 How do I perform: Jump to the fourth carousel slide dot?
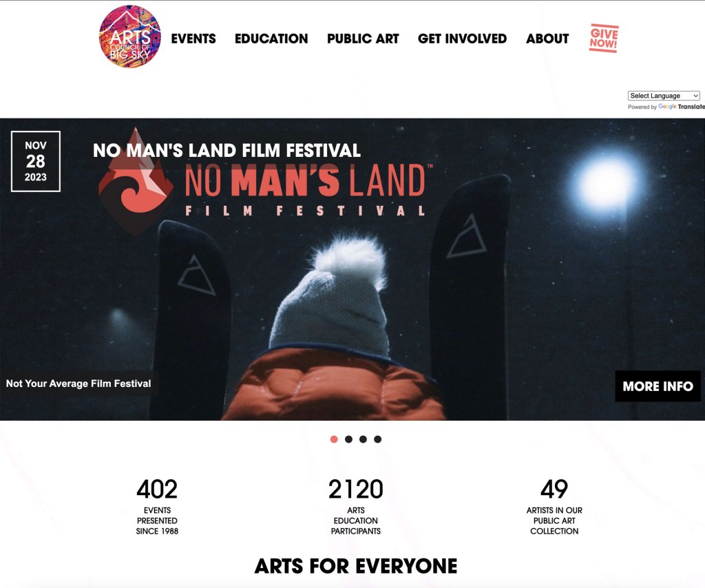tap(378, 439)
